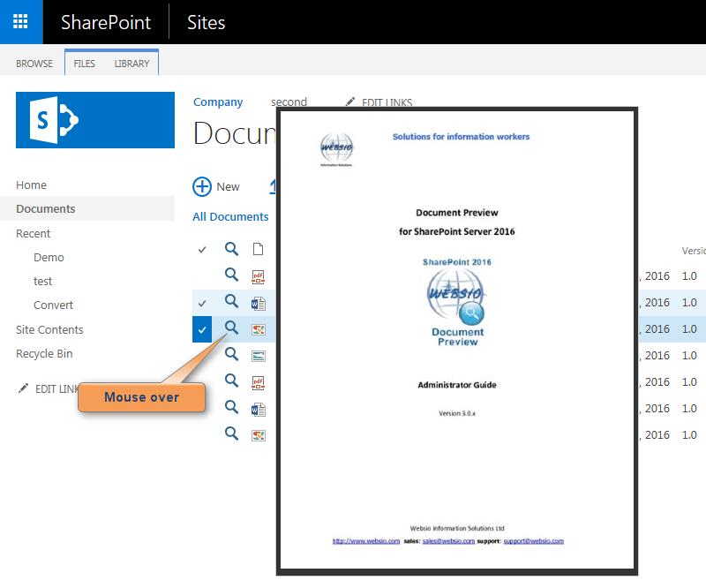706x588 pixels.
Task: Click the Company link in the top navigation
Action: tap(218, 102)
